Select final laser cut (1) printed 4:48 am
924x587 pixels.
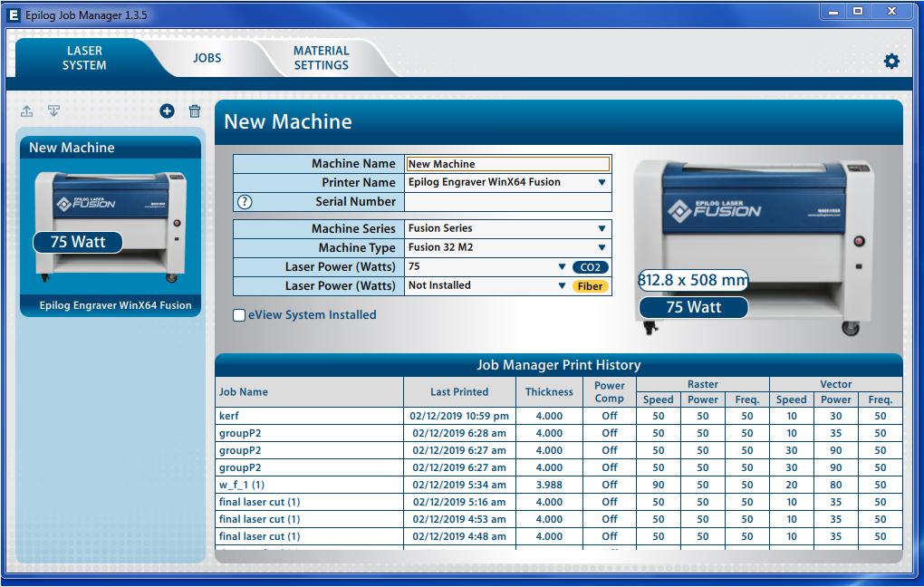pos(559,536)
